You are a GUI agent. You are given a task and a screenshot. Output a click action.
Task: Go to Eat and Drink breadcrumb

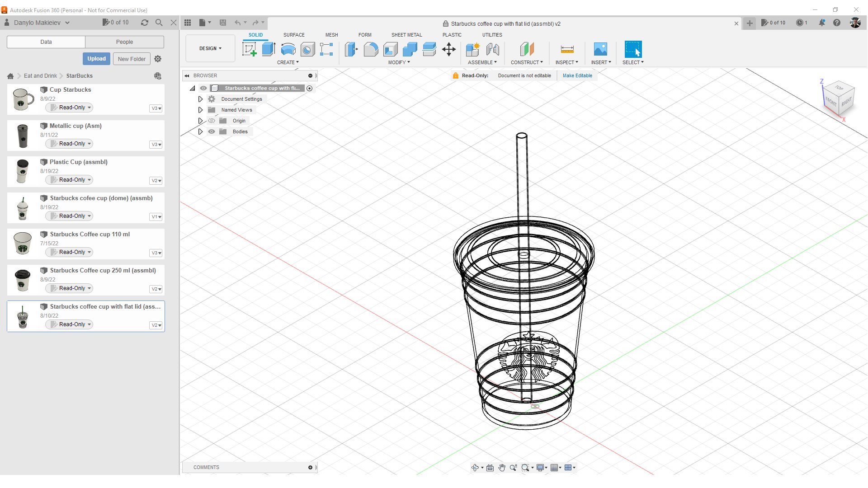coord(40,76)
